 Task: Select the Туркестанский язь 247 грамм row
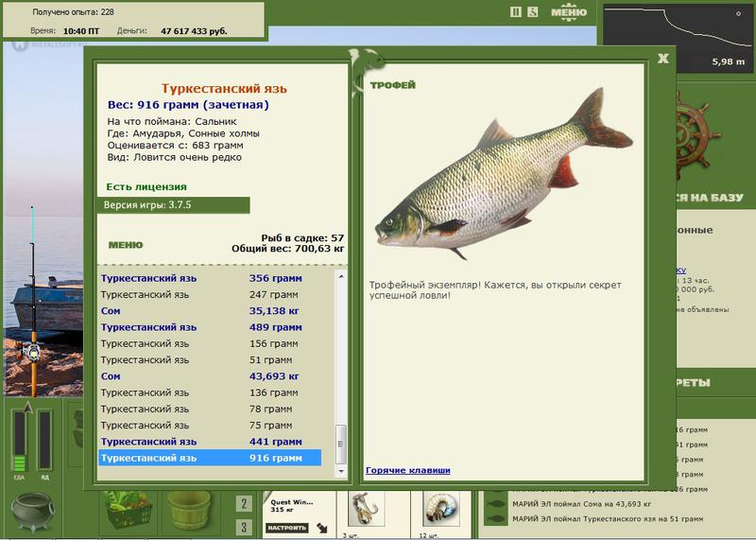[210, 295]
